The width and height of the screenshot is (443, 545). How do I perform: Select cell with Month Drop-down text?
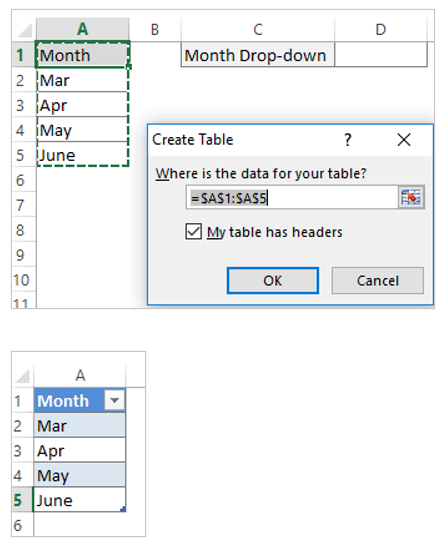257,55
